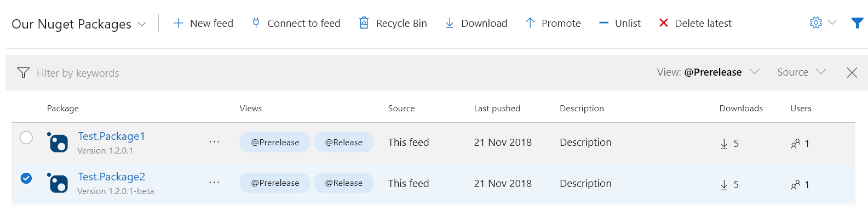Click the red Delete latest X icon

click(x=664, y=23)
